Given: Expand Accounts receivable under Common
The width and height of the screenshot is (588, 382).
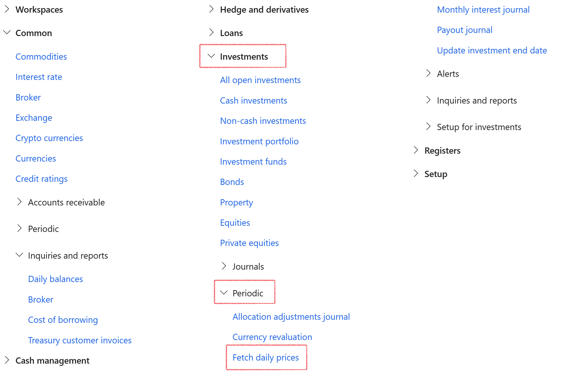Looking at the screenshot, I should click(x=20, y=202).
